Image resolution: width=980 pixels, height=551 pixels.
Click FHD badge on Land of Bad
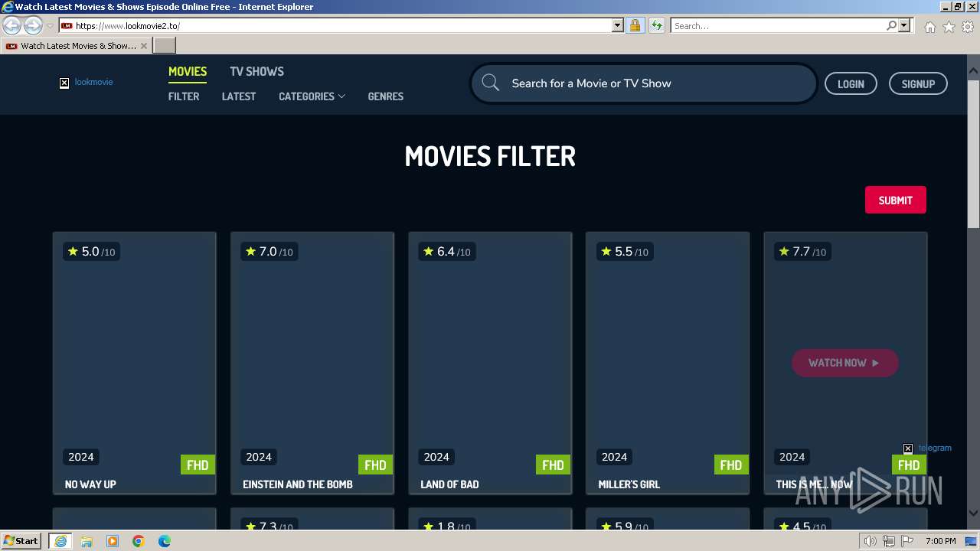point(553,465)
